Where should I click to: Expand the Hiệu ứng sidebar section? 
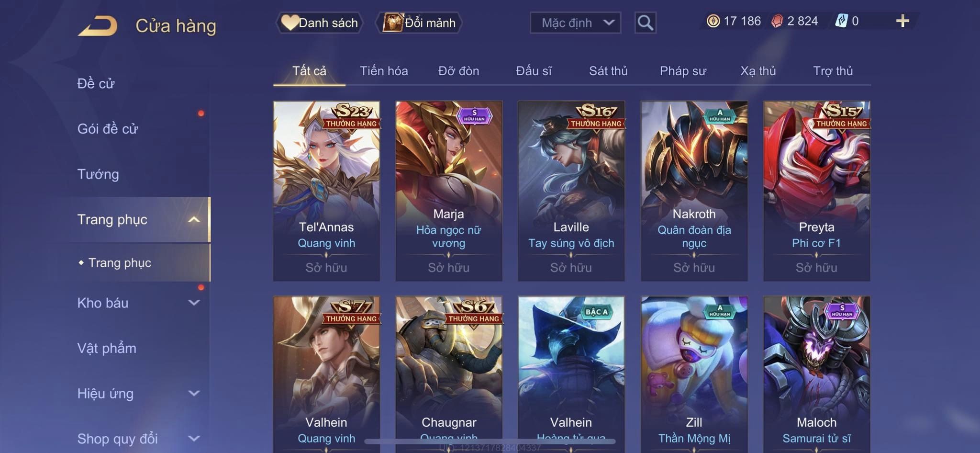click(194, 393)
